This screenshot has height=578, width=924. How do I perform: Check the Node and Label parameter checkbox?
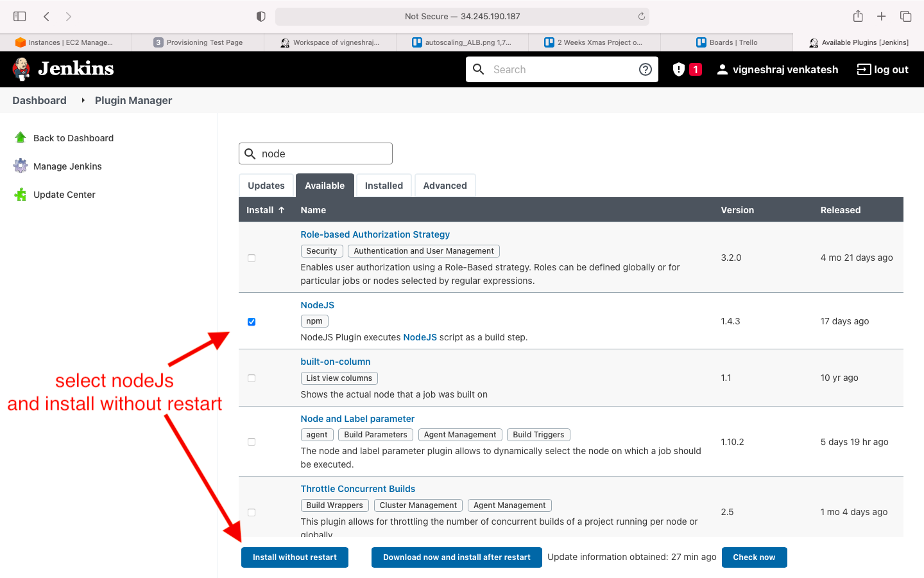(x=252, y=442)
